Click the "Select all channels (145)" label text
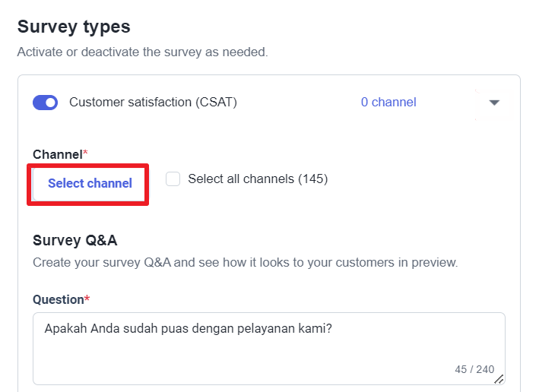 tap(258, 179)
